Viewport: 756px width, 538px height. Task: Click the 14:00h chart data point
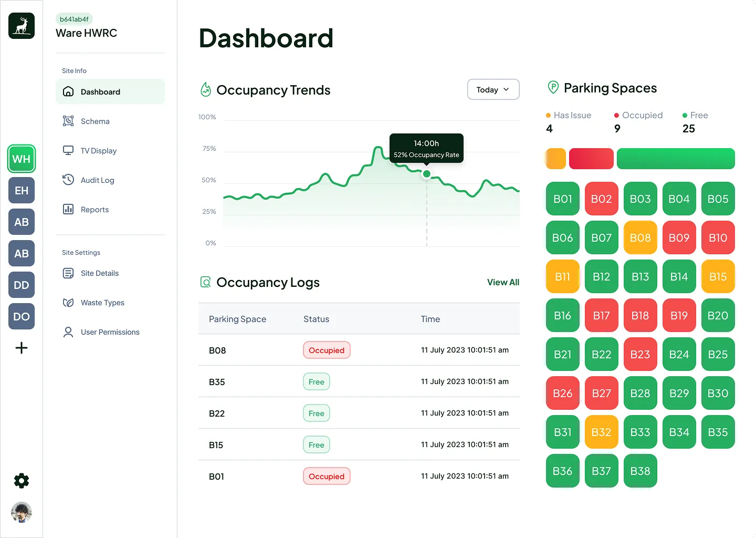click(x=427, y=174)
